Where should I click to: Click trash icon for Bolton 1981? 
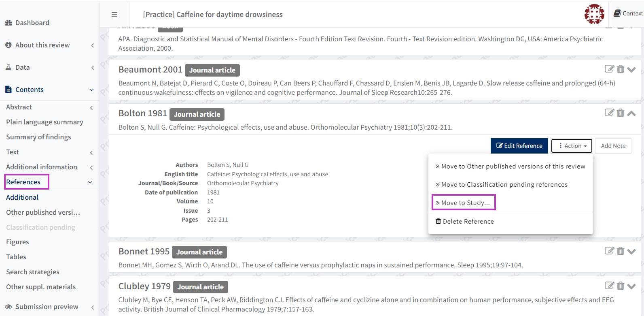[621, 113]
